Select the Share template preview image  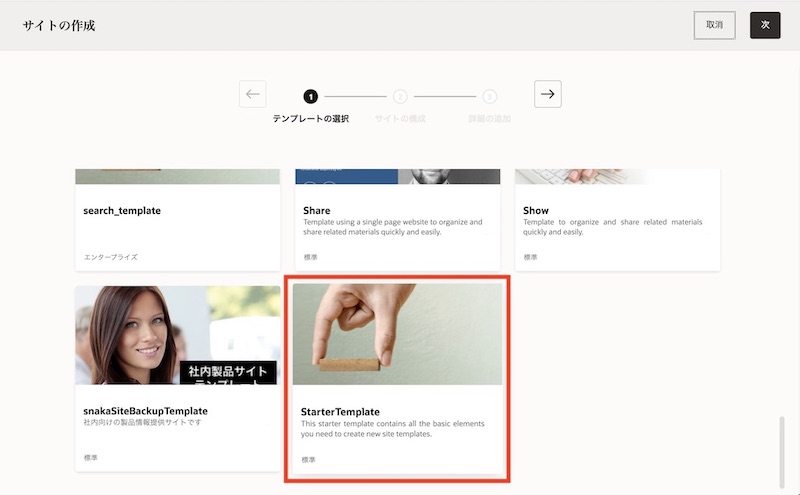[397, 177]
